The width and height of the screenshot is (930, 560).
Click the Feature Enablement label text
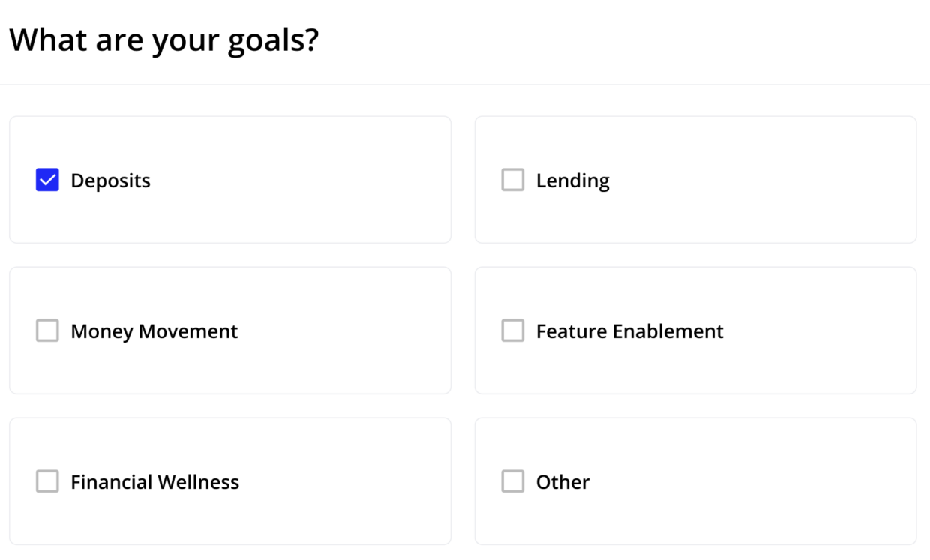pos(629,331)
